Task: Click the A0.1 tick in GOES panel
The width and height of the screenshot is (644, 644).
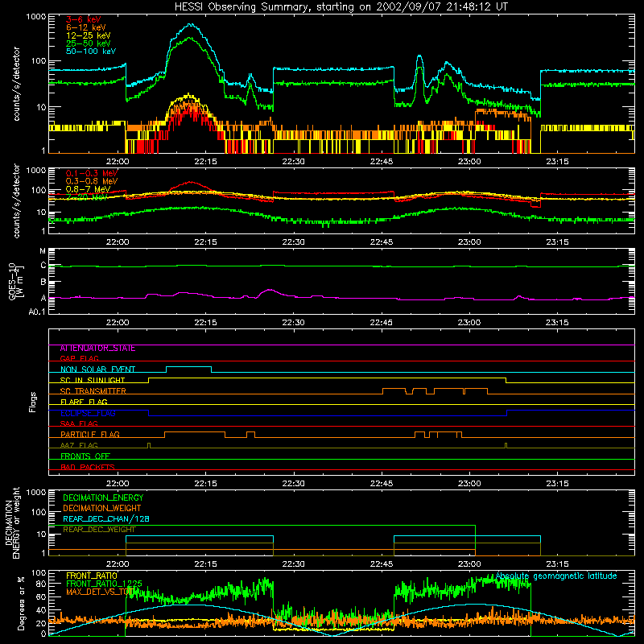Action: pyautogui.click(x=37, y=312)
